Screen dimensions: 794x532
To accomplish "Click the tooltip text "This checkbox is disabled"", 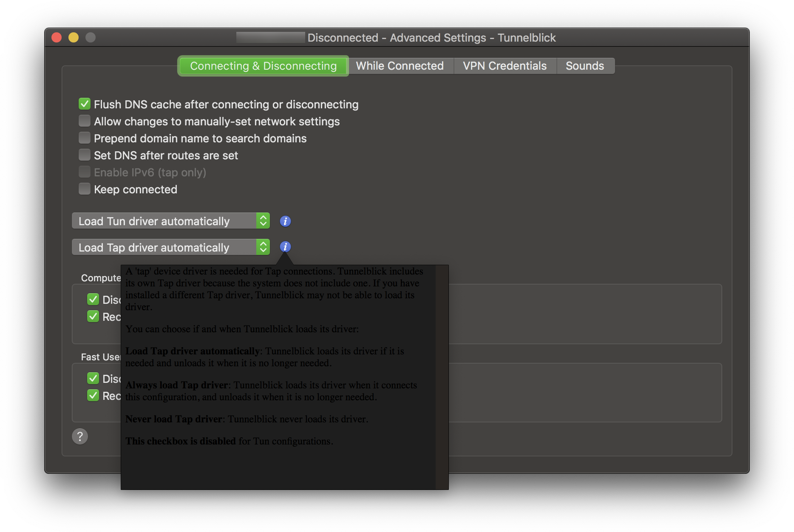I will pyautogui.click(x=181, y=441).
